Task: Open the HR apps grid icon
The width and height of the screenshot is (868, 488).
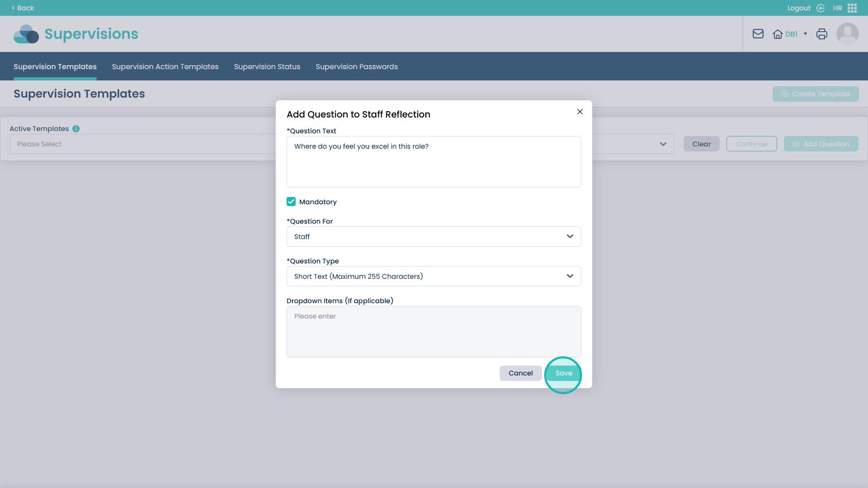Action: 852,8
